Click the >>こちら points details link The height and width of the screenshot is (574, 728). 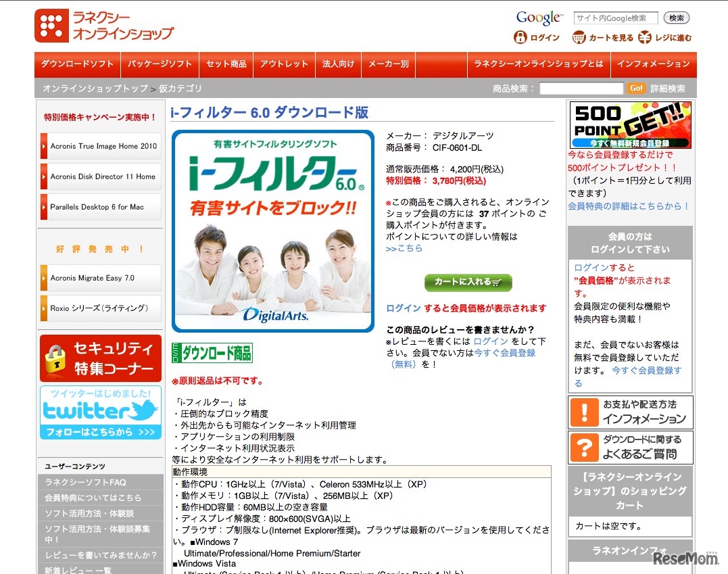coord(404,248)
